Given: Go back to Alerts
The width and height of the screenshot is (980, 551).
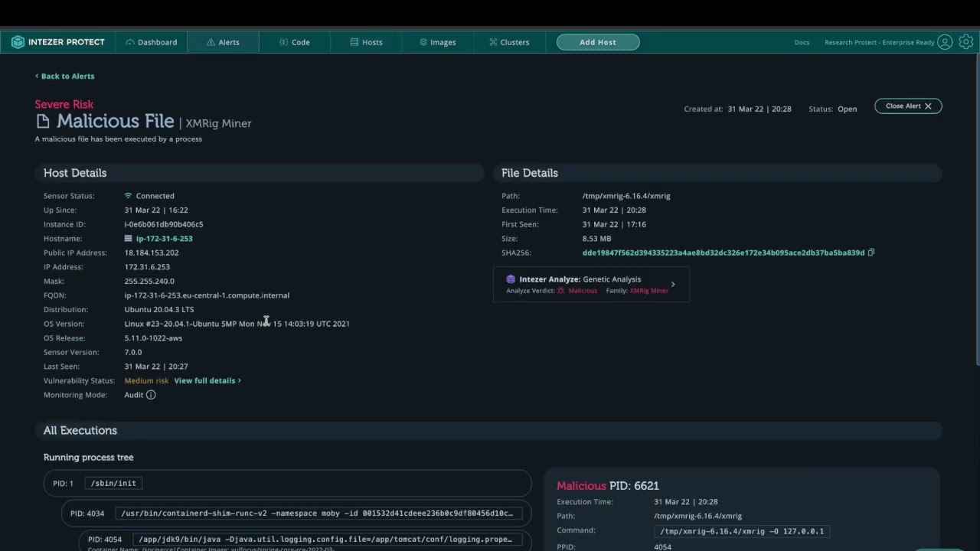Looking at the screenshot, I should pos(64,76).
